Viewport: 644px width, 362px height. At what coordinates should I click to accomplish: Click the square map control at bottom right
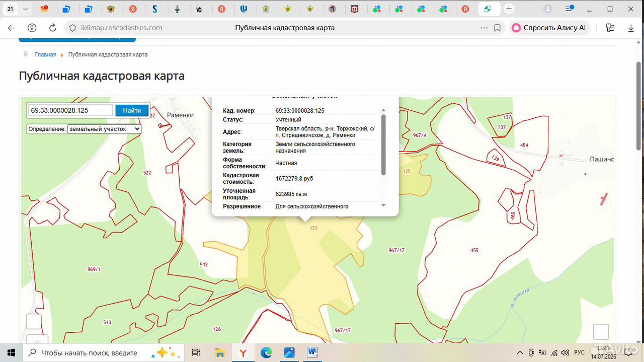click(601, 332)
